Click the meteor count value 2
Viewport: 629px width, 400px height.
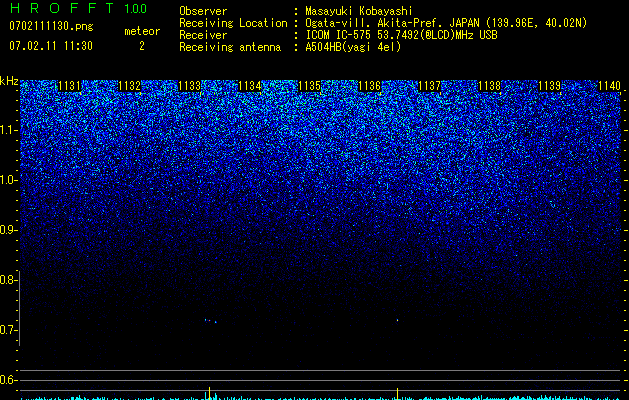point(142,46)
